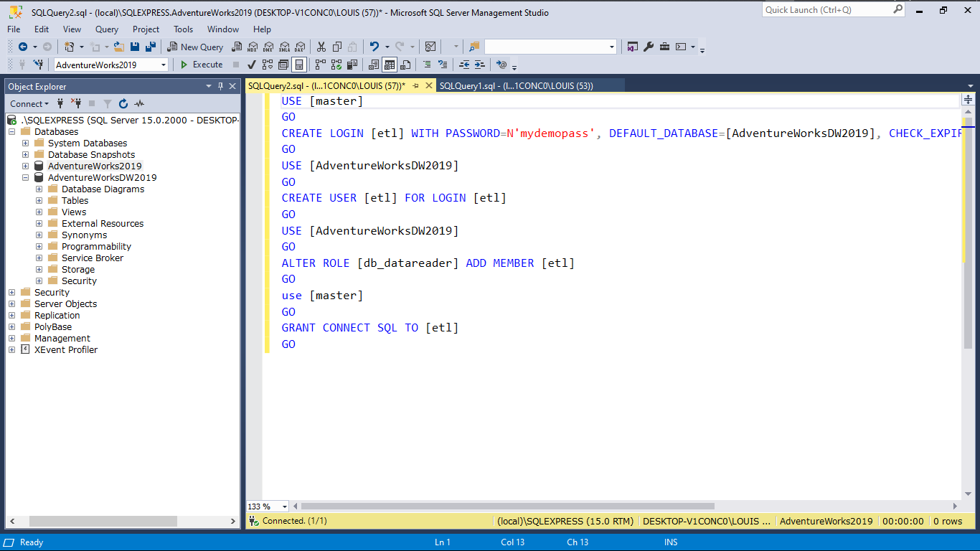Open the Query menu

(x=107, y=29)
